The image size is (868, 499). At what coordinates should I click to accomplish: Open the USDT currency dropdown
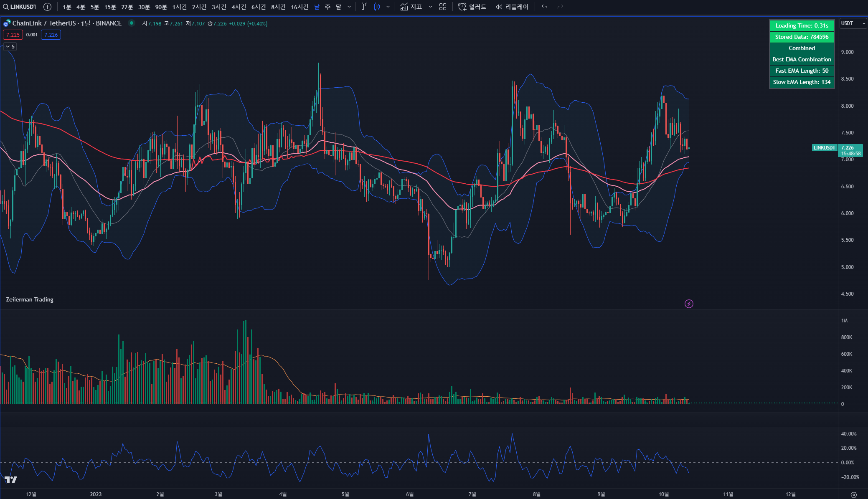coord(853,23)
